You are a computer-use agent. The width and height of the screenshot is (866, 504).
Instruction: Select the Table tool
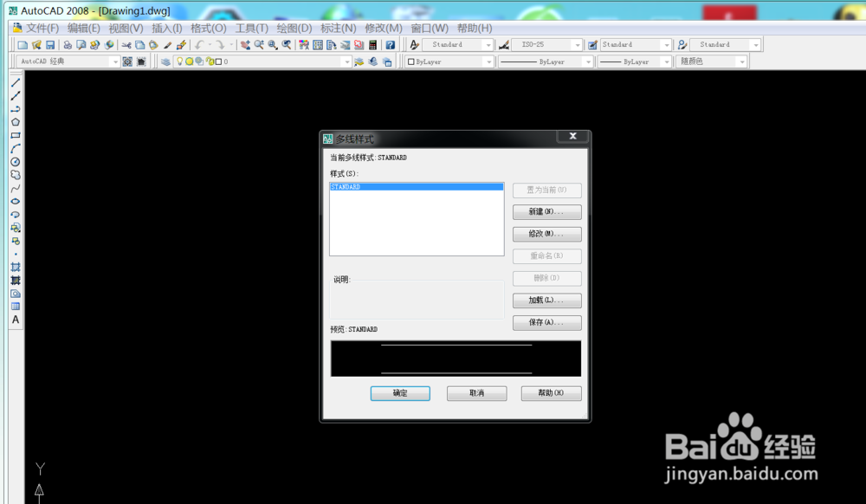(16, 307)
